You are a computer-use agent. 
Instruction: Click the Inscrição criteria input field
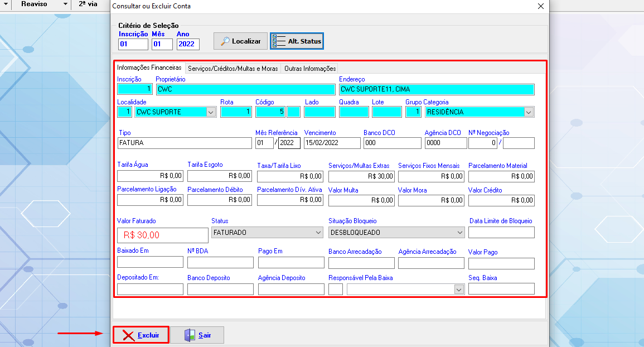133,45
